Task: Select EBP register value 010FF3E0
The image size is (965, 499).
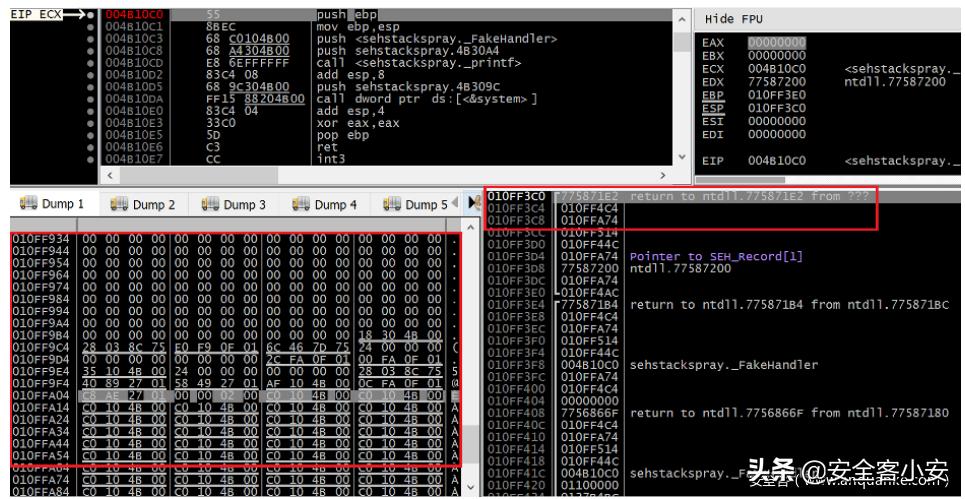Action: click(777, 95)
